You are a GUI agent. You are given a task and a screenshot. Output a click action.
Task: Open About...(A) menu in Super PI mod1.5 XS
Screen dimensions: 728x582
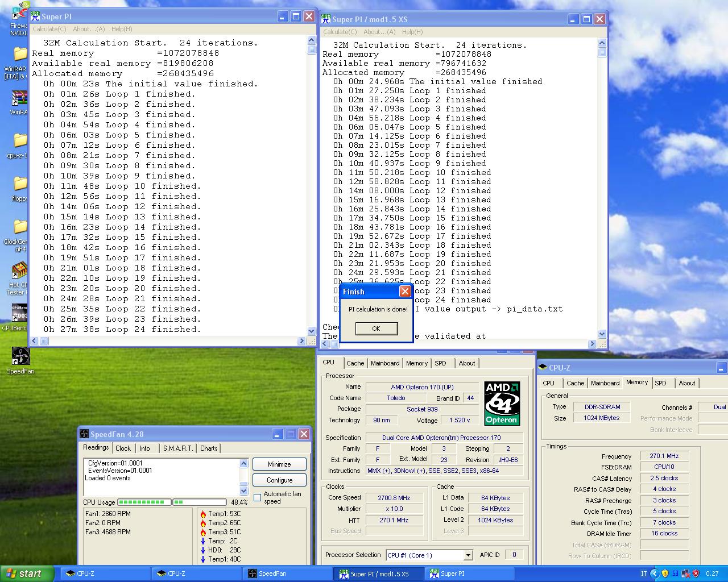click(379, 32)
